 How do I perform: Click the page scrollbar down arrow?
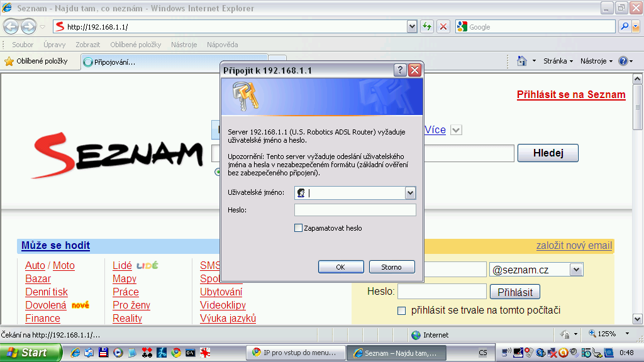(x=637, y=319)
